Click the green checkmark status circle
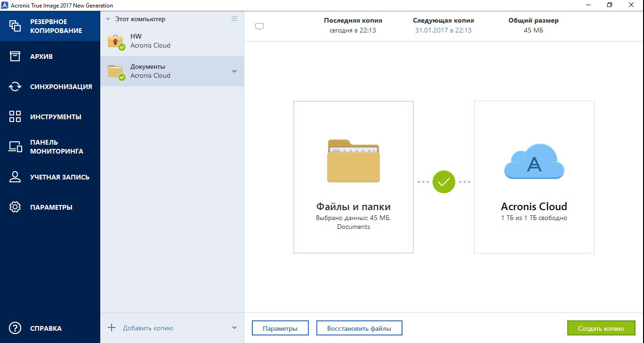The image size is (644, 343). coord(444,182)
